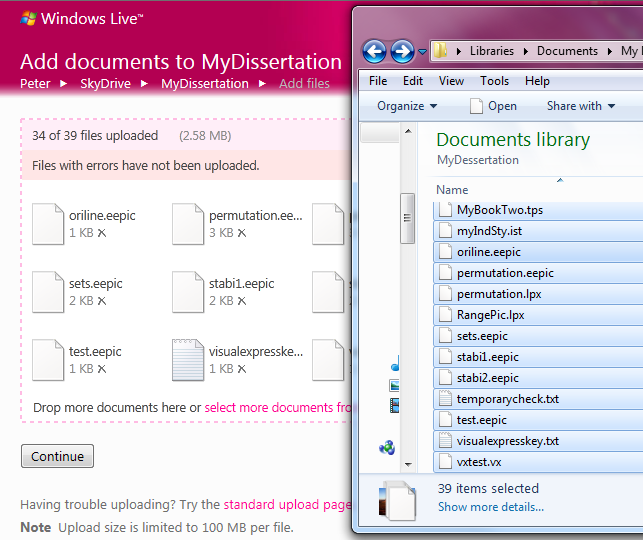Expand the arrow after Libraries breadcrumb
643x540 pixels.
(x=525, y=51)
